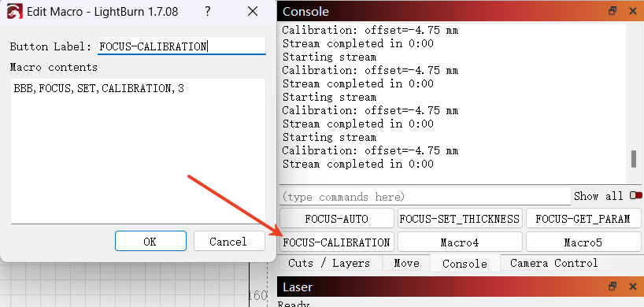Close the Console panel

coord(633,11)
